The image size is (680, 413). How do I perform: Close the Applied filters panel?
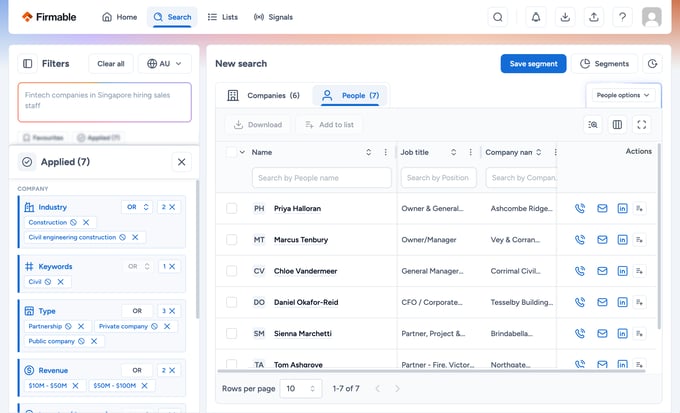(181, 162)
